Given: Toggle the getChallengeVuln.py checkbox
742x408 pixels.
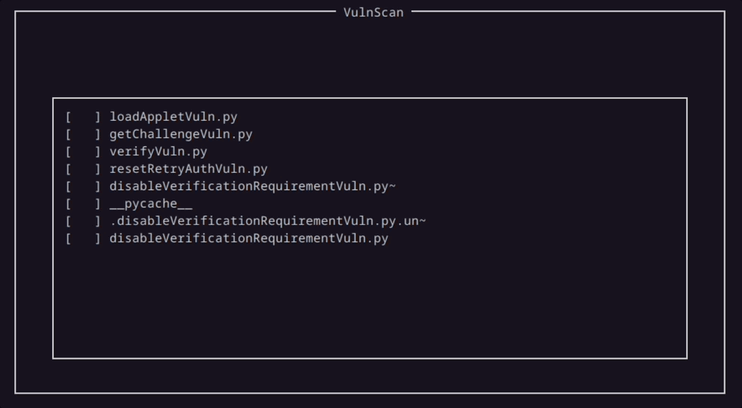Looking at the screenshot, I should pyautogui.click(x=83, y=134).
